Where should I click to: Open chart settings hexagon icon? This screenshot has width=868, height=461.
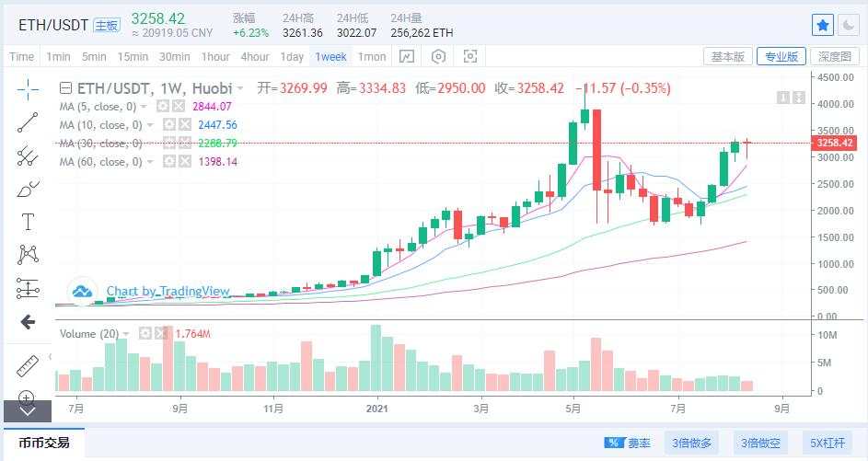[438, 56]
